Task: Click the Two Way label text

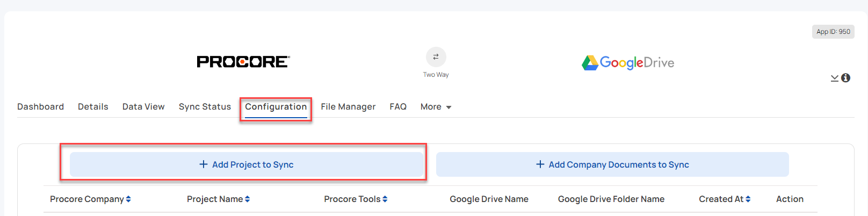Action: (x=436, y=75)
